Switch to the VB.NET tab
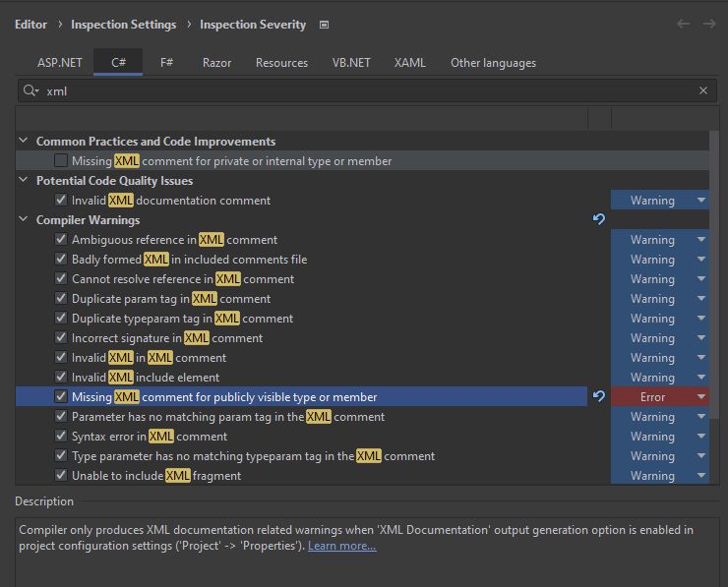 click(351, 63)
